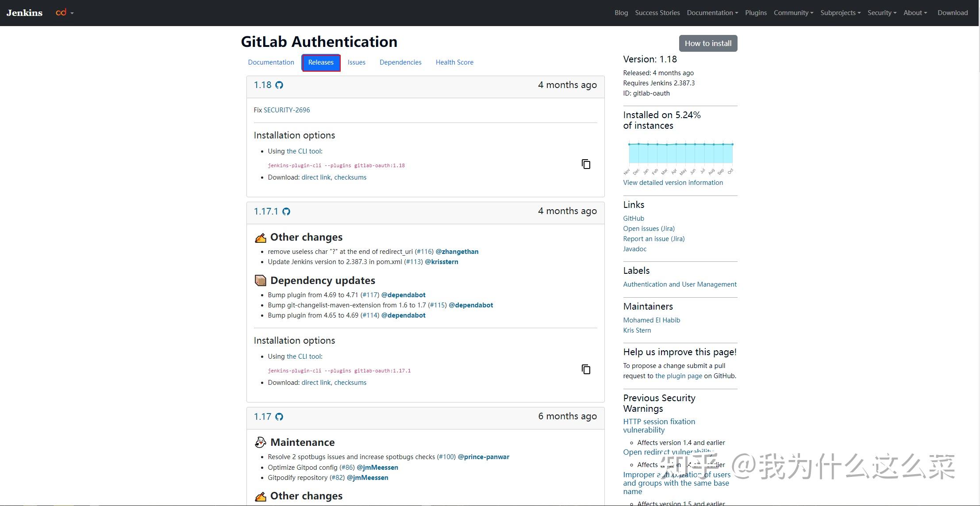The width and height of the screenshot is (980, 506).
Task: Click the GitHub icon beside version 1.17
Action: tap(279, 417)
